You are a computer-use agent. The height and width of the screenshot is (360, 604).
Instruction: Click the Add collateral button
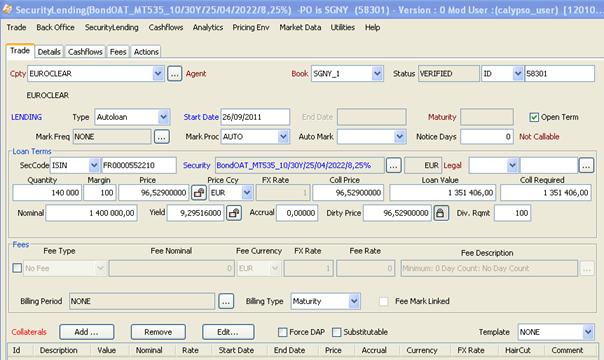87,332
